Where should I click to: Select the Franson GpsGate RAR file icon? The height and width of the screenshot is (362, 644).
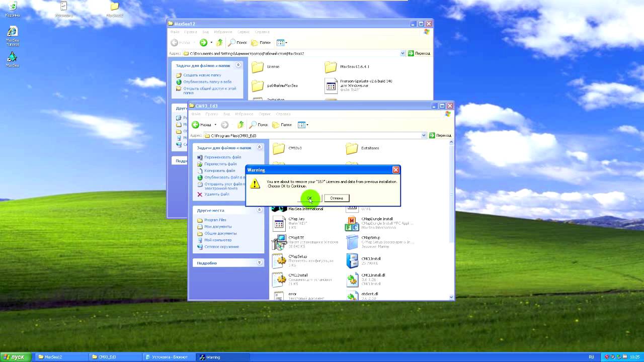331,85
